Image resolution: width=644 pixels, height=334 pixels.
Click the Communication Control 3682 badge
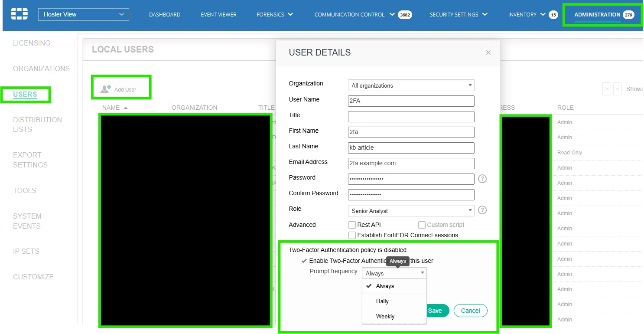(405, 15)
